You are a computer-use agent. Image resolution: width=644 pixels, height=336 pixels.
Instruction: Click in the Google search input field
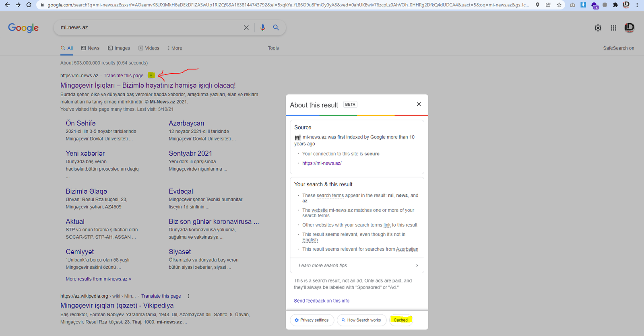pos(149,27)
